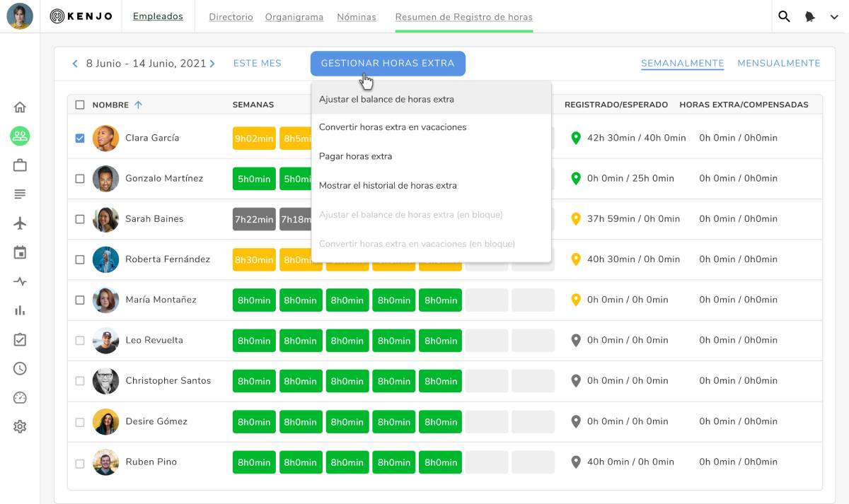The image size is (849, 504).
Task: Check the Gonzalo Martínez checkbox
Action: point(80,179)
